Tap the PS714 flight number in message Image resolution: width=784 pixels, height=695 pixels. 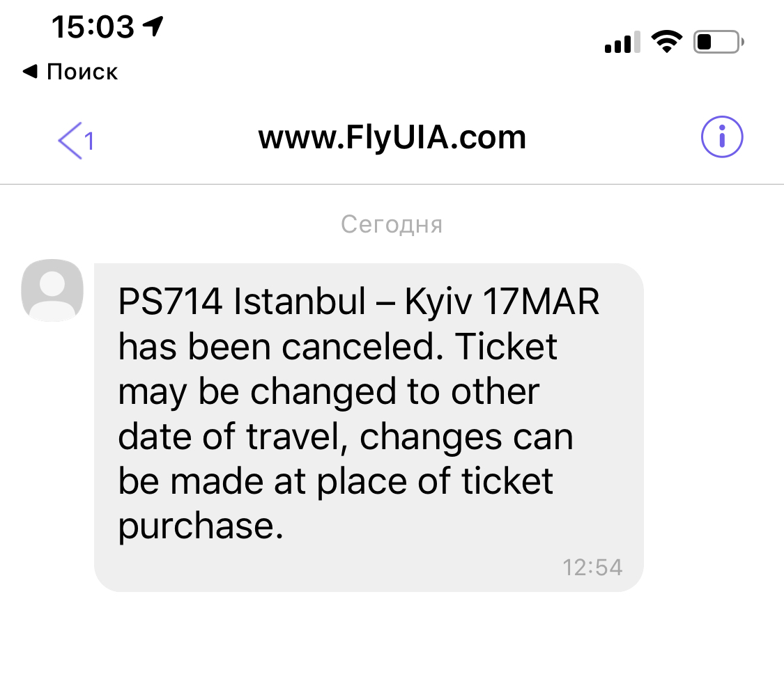point(169,303)
